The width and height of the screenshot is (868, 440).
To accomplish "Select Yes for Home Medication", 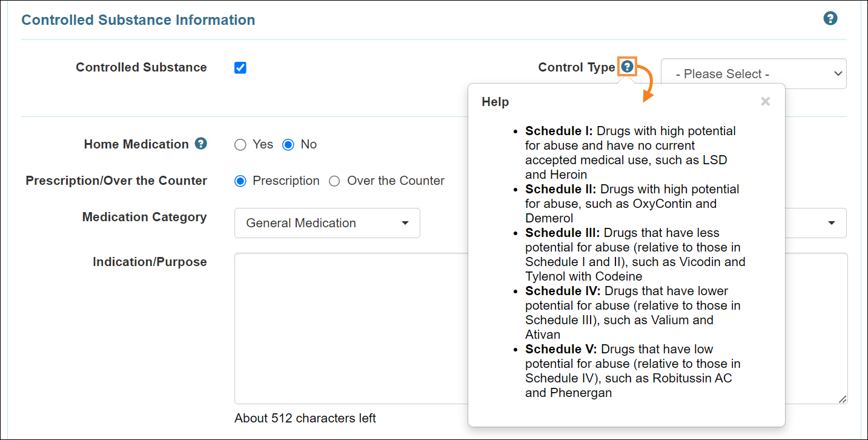I will (x=240, y=145).
